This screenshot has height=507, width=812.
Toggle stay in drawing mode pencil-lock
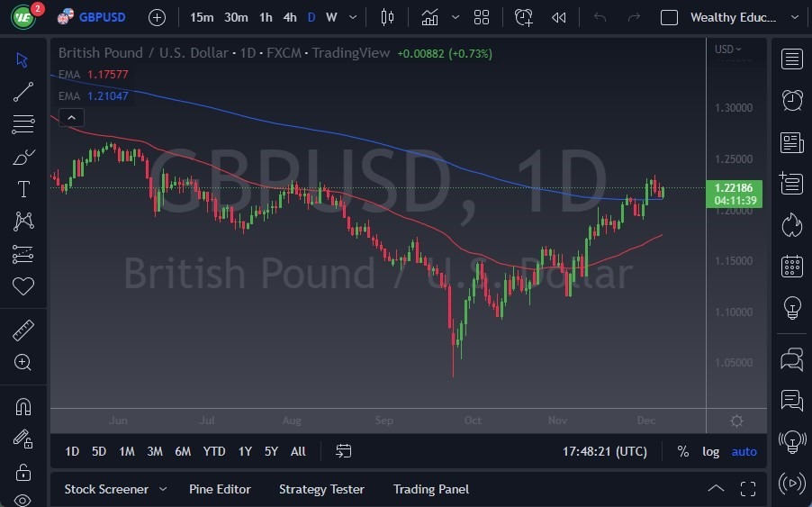pyautogui.click(x=23, y=439)
